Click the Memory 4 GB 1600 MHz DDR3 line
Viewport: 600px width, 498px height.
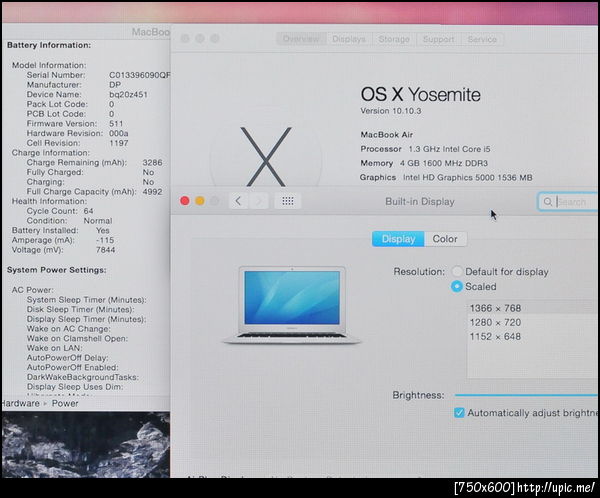pyautogui.click(x=424, y=163)
